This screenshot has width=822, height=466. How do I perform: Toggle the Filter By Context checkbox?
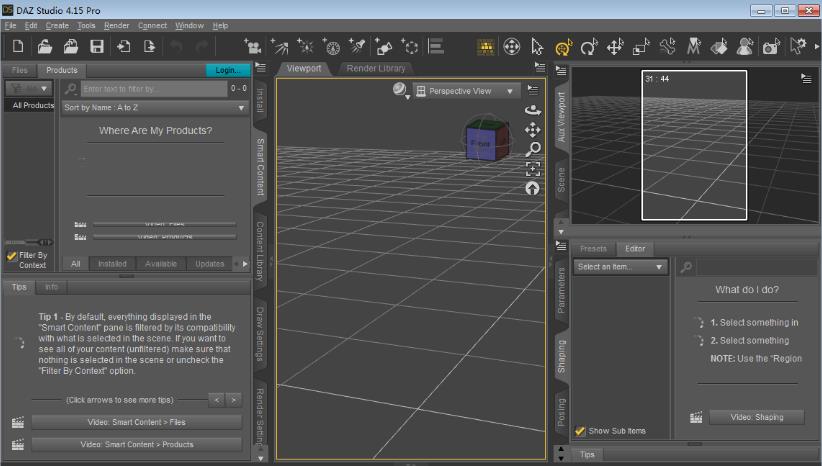pyautogui.click(x=12, y=256)
